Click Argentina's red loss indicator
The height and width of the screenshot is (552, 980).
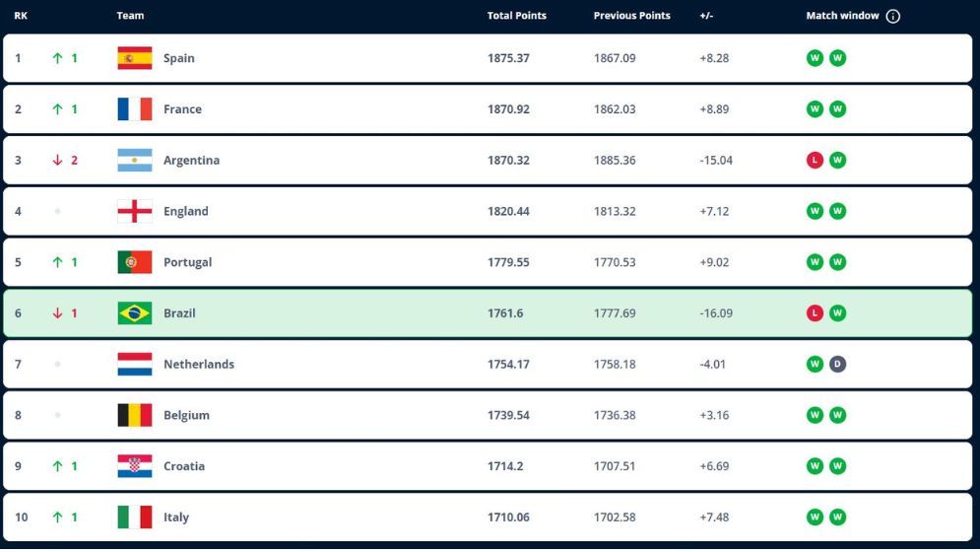click(x=815, y=161)
